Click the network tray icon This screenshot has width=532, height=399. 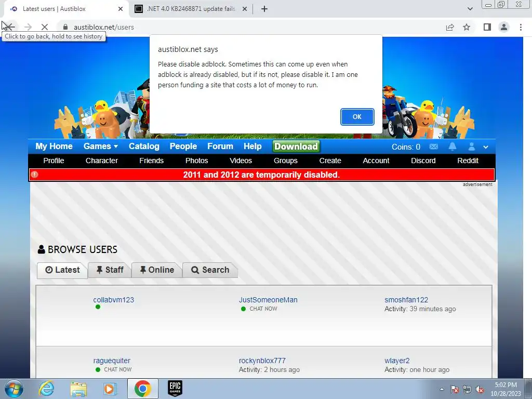point(467,389)
